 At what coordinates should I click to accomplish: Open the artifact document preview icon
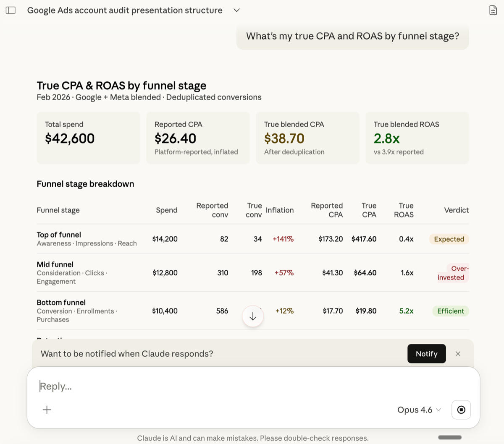[493, 10]
